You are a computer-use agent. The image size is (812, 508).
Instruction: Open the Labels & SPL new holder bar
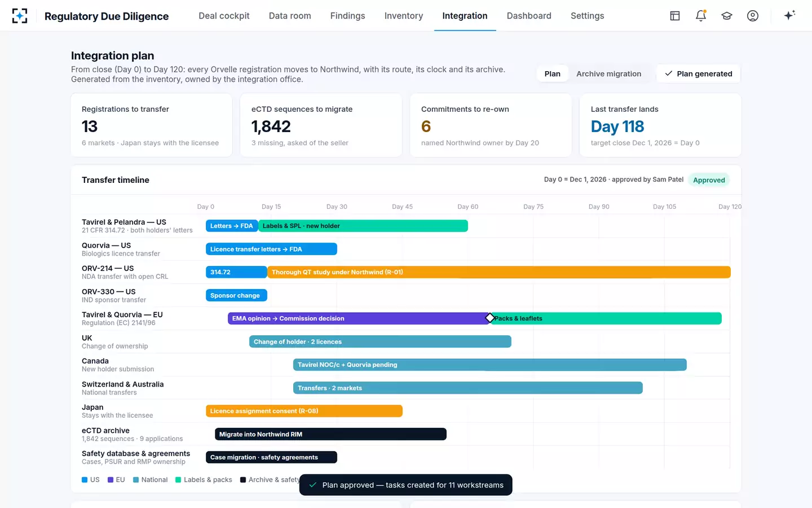tap(363, 226)
